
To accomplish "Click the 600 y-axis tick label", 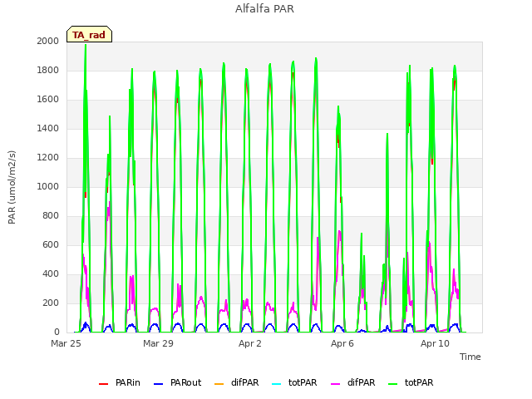I will point(51,245).
